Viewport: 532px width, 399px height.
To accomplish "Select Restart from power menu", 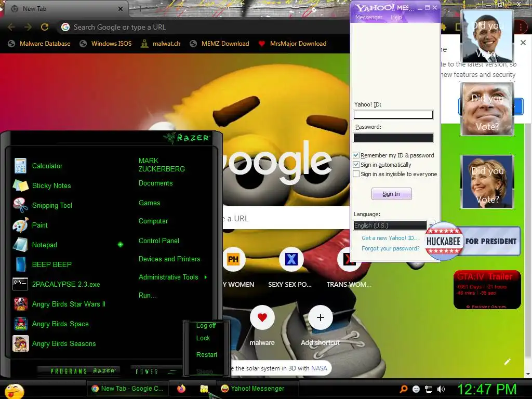I will point(207,354).
